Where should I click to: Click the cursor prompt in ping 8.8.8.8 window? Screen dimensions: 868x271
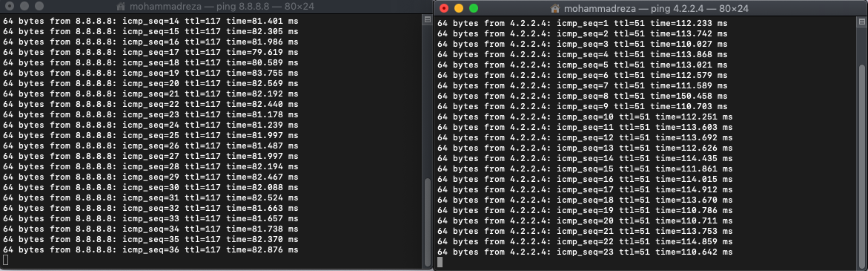pos(5,260)
